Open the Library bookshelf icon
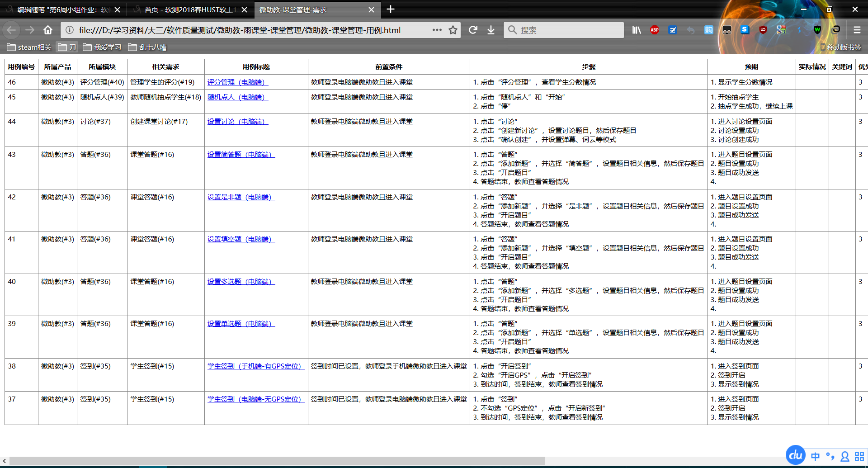Image resolution: width=868 pixels, height=468 pixels. click(x=637, y=30)
